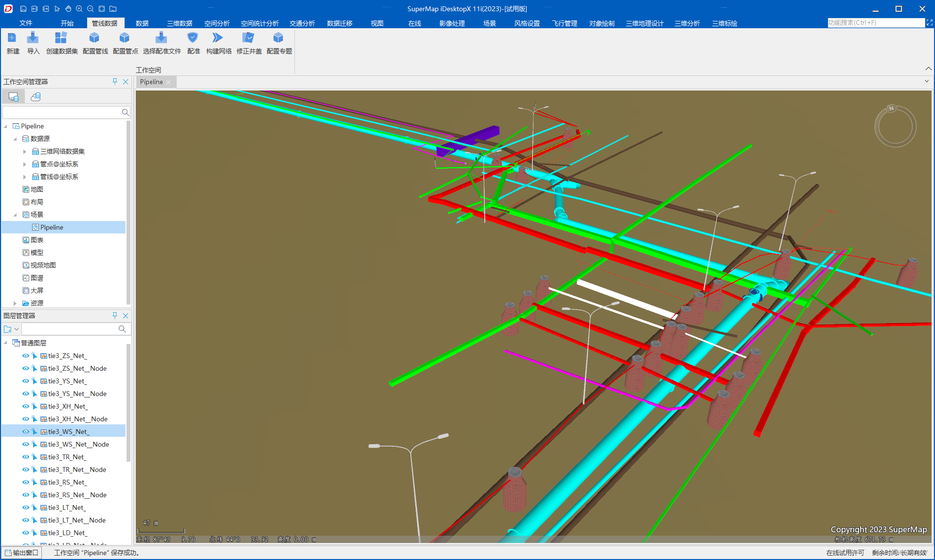Collapse the 普通图层 layer group
Viewport: 935px width, 560px height.
point(6,343)
